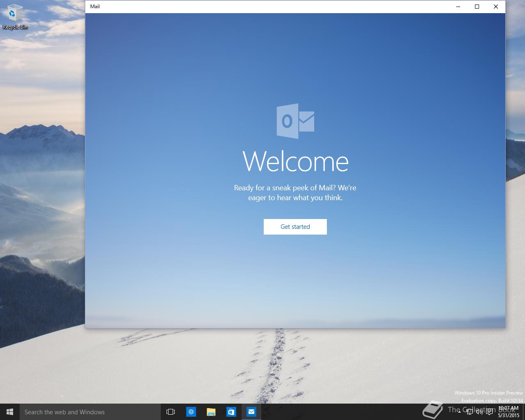Open the Action Center notifications icon

(489, 412)
